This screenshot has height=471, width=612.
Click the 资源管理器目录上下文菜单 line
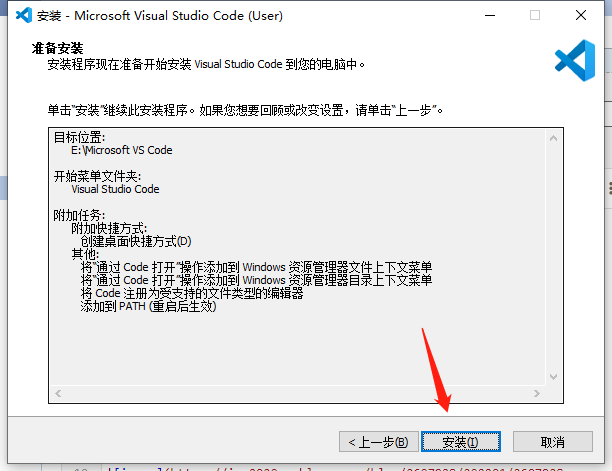tap(256, 280)
